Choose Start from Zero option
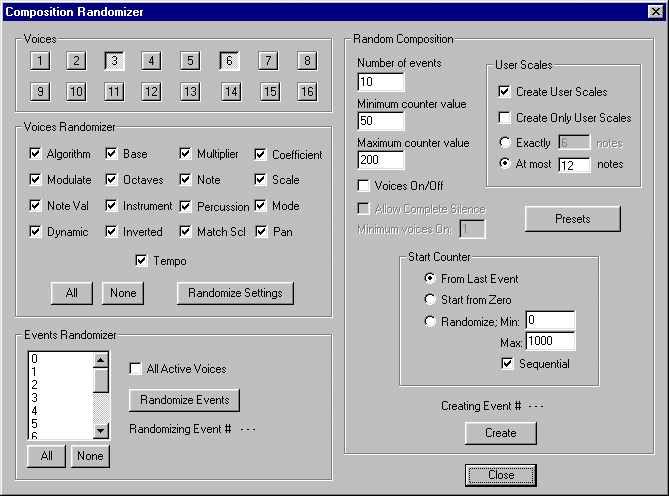This screenshot has width=669, height=496. (431, 299)
